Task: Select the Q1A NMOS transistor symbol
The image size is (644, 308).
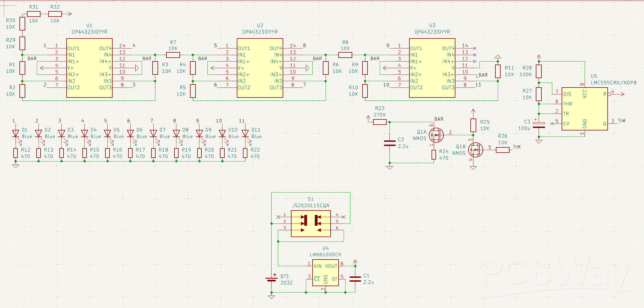Action: tap(436, 135)
